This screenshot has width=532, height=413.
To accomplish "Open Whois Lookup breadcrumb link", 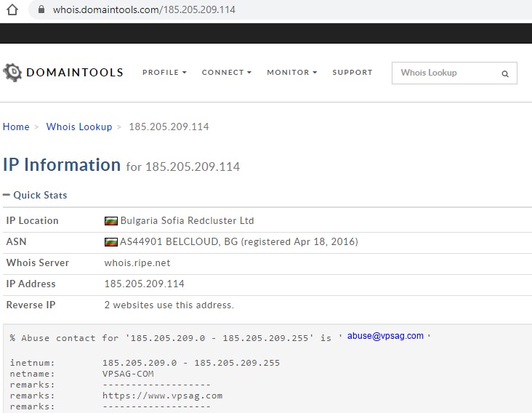I will [x=79, y=127].
